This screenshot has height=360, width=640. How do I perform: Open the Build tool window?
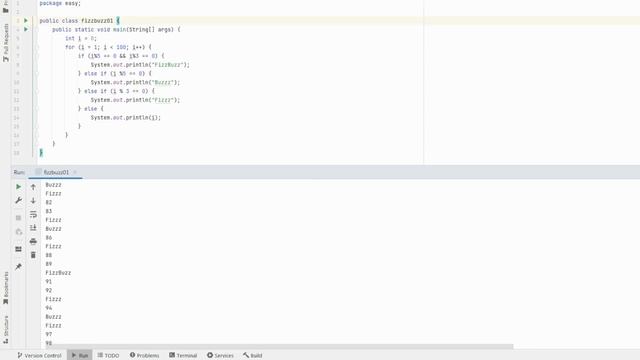[x=253, y=356]
